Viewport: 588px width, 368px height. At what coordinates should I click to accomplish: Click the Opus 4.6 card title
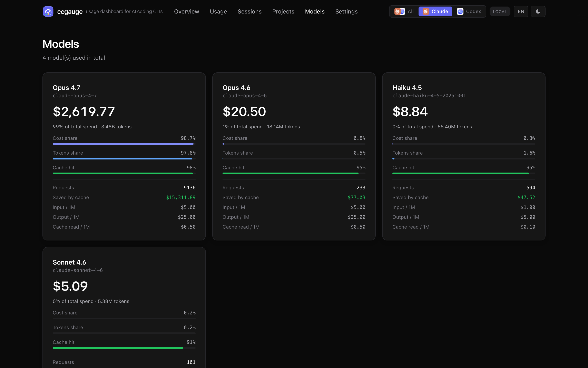coord(236,88)
